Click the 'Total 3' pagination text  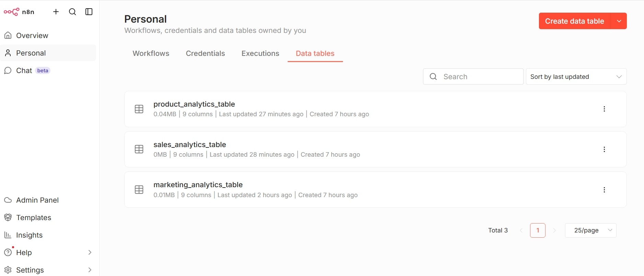(x=498, y=230)
